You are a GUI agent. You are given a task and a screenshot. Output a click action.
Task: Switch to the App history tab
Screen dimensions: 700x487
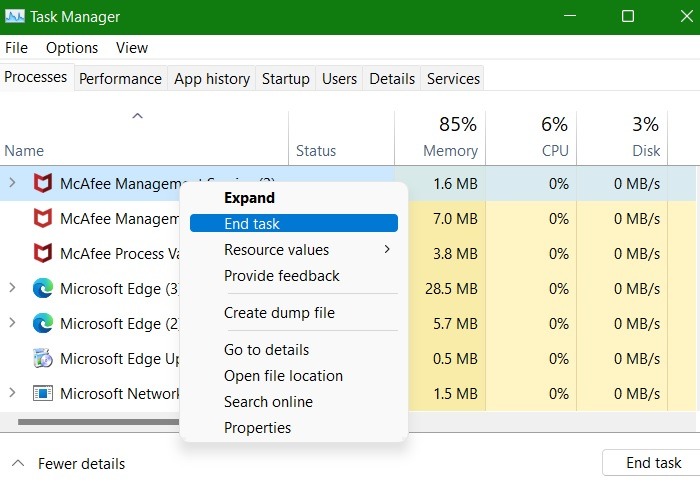[x=212, y=79]
